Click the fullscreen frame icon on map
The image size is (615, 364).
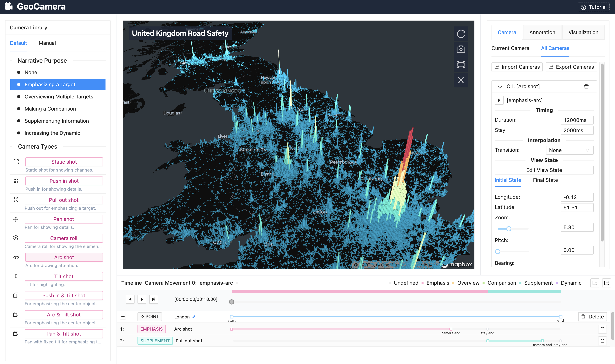pyautogui.click(x=461, y=65)
